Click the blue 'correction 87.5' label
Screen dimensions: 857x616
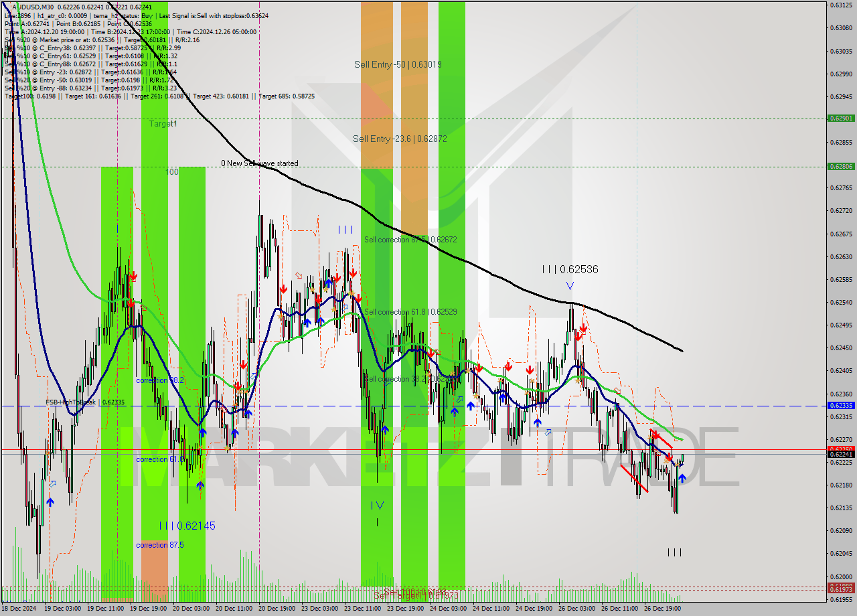159,545
